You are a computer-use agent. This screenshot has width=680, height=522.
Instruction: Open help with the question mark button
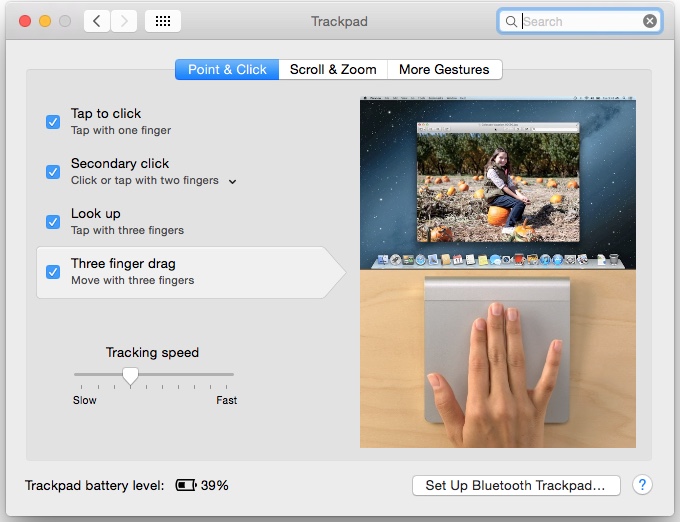pyautogui.click(x=642, y=485)
